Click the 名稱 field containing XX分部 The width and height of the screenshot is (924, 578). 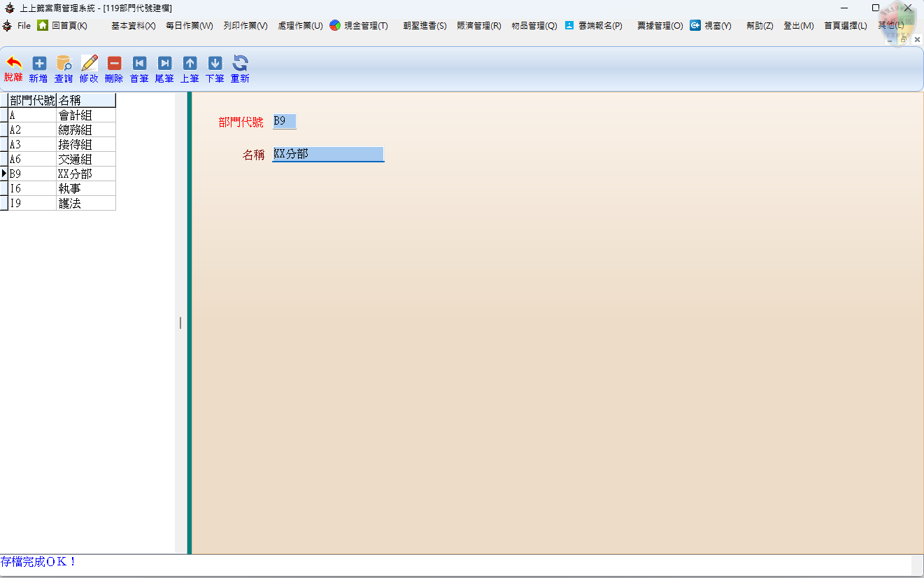[x=327, y=155]
